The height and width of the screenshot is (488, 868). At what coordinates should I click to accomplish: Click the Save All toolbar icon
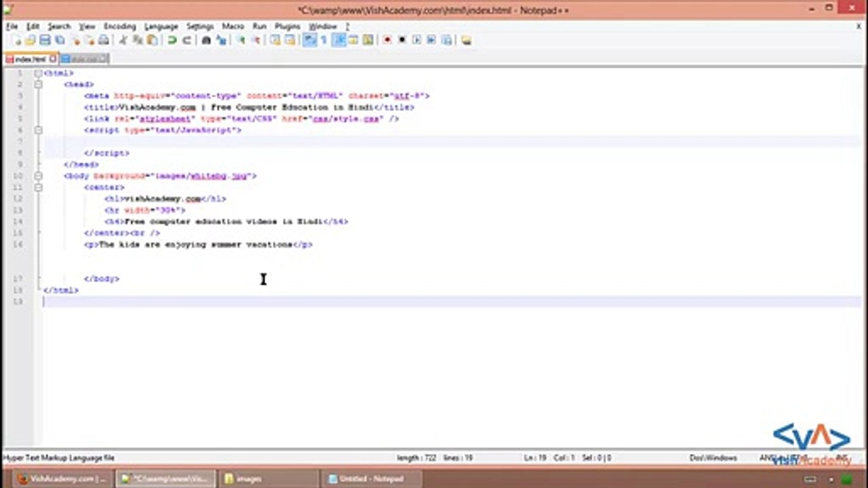coord(60,40)
